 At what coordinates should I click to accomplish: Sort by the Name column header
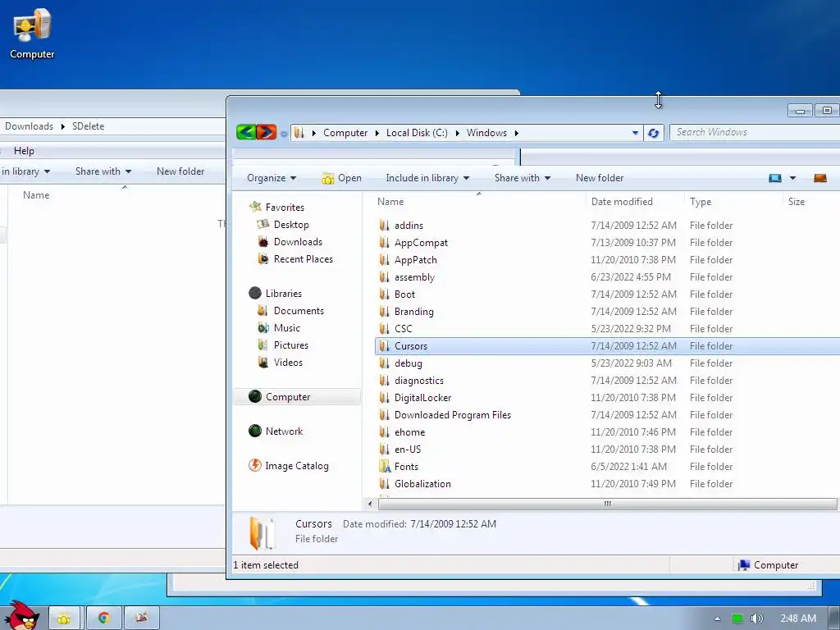(479, 202)
